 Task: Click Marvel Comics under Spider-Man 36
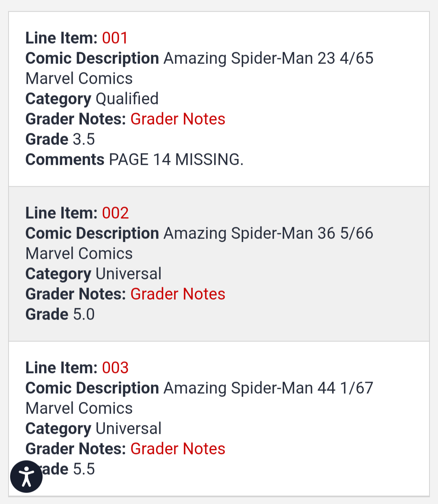(79, 254)
